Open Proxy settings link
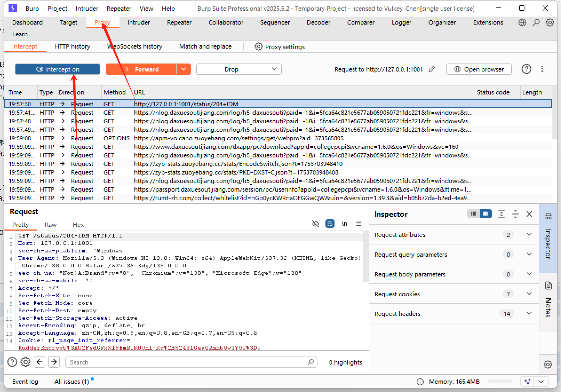This screenshot has width=561, height=392. [285, 47]
